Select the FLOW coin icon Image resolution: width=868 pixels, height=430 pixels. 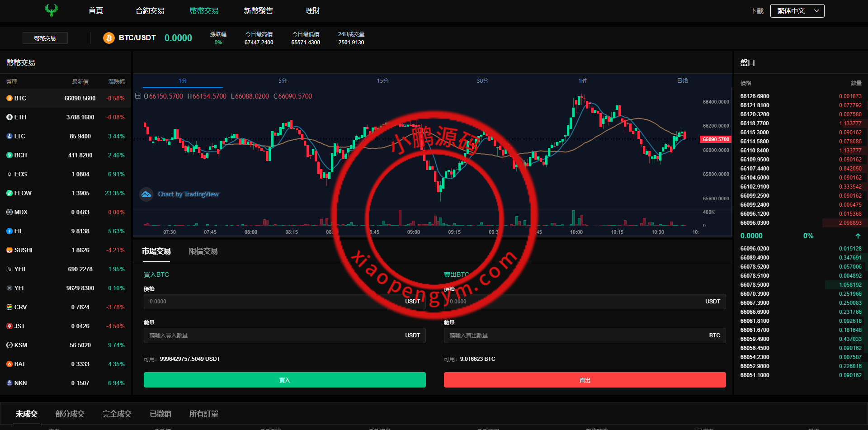click(9, 193)
